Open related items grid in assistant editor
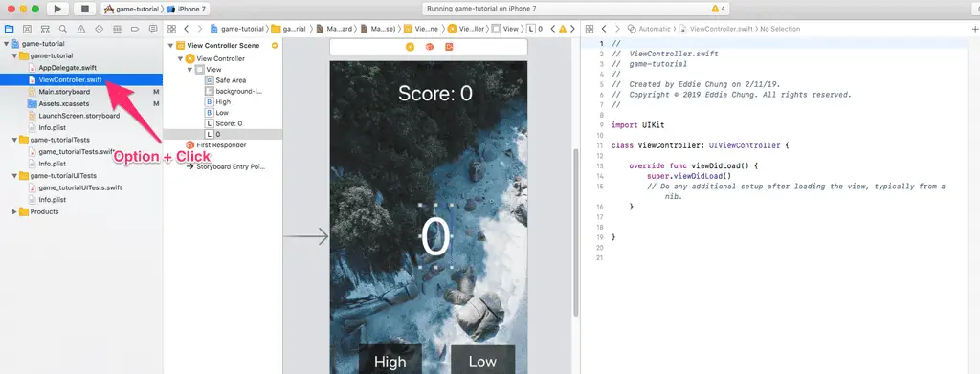Viewport: 980px width, 374px height. 589,29
